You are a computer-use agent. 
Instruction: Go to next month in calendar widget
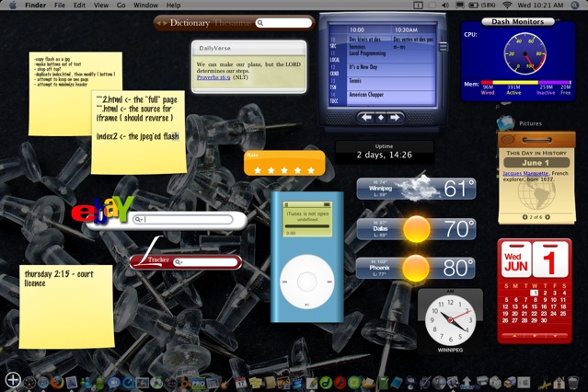[x=555, y=336]
